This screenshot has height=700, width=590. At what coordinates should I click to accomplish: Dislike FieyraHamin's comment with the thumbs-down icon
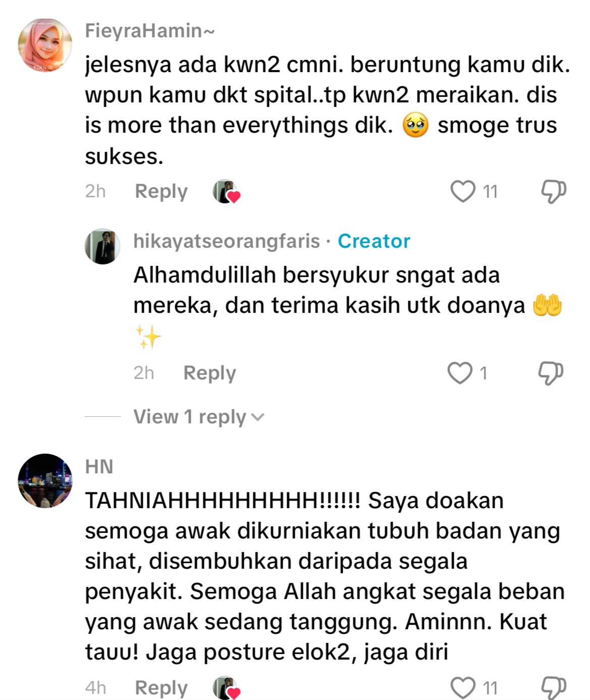coord(554,192)
